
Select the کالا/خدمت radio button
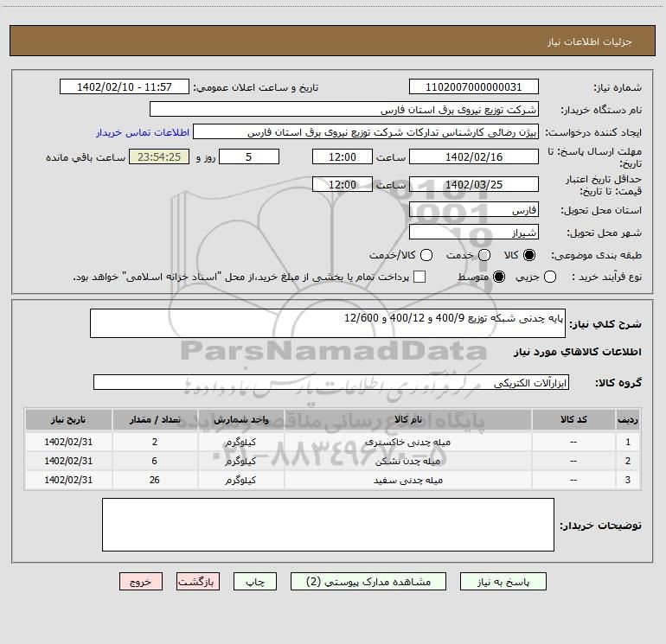426,255
